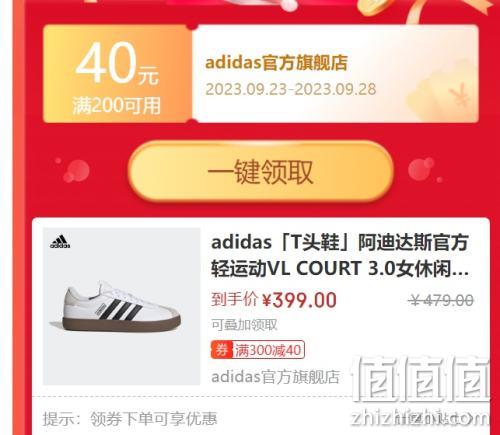
Task: Click the 值 watermark logo
Action: [422, 378]
